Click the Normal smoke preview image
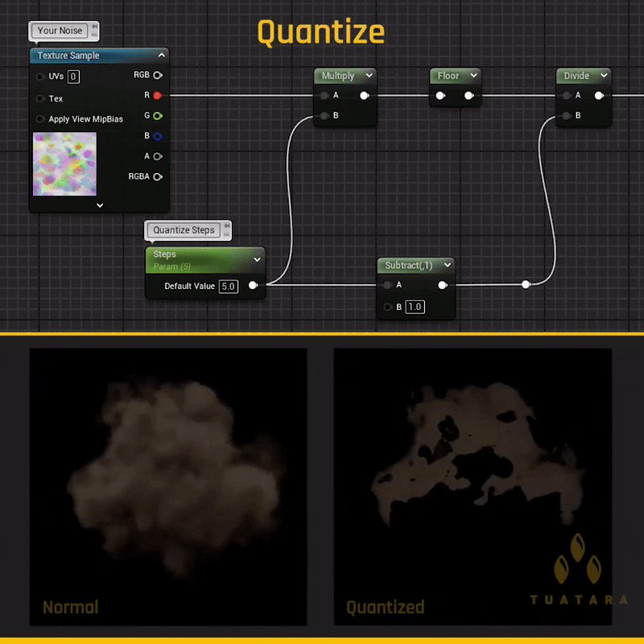644x644 pixels. [x=168, y=487]
